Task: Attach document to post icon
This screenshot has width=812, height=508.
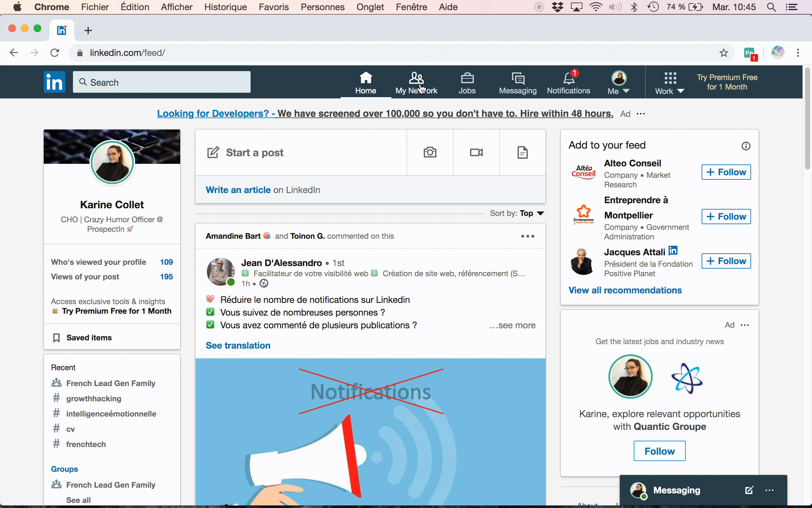Action: (522, 152)
